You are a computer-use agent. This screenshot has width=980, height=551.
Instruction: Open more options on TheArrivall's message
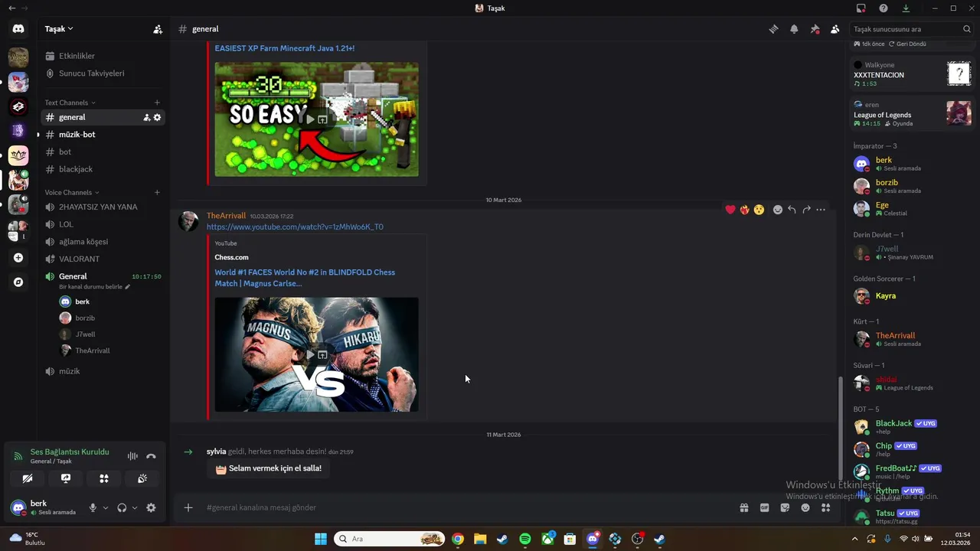coord(821,210)
